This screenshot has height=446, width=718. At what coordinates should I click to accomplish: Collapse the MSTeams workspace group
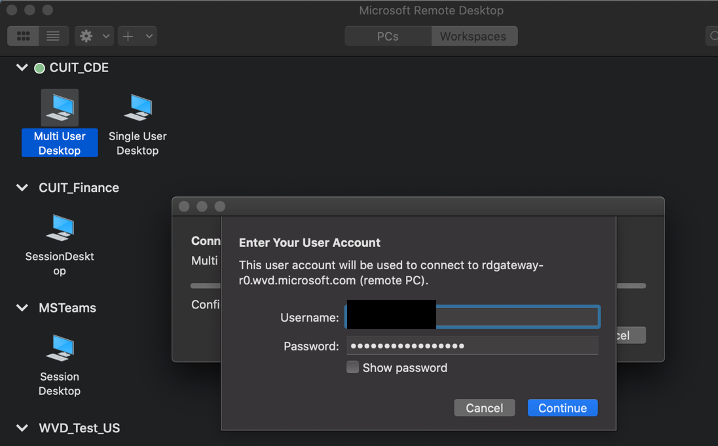click(22, 308)
